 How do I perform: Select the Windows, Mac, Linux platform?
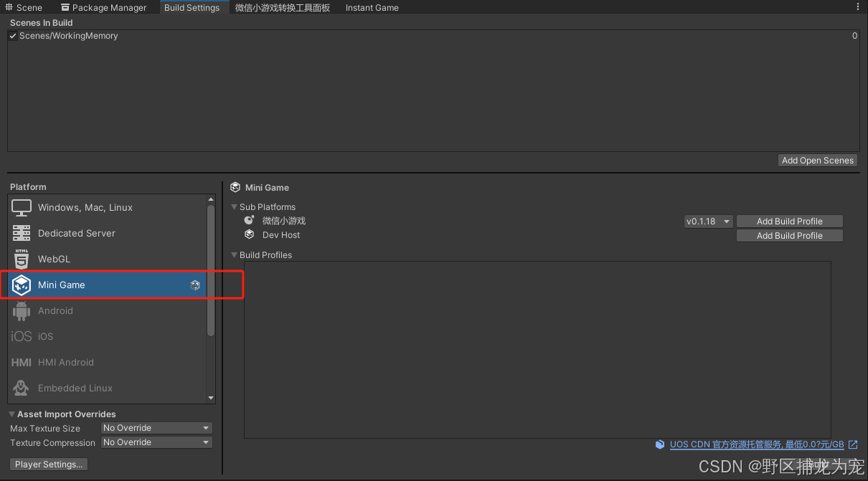[x=107, y=208]
